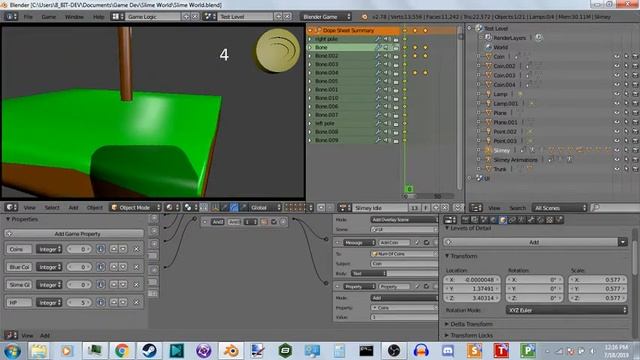Open the Object Mode selector
640x360 pixels.
pyautogui.click(x=136, y=208)
